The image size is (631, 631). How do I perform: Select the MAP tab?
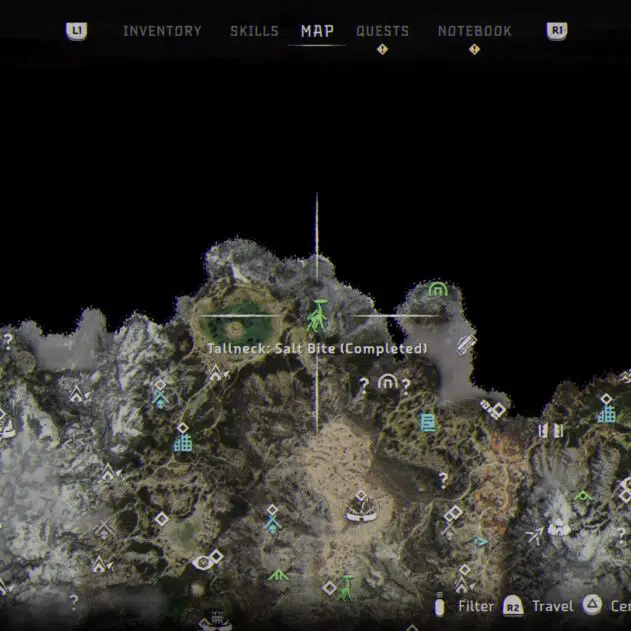coord(317,31)
